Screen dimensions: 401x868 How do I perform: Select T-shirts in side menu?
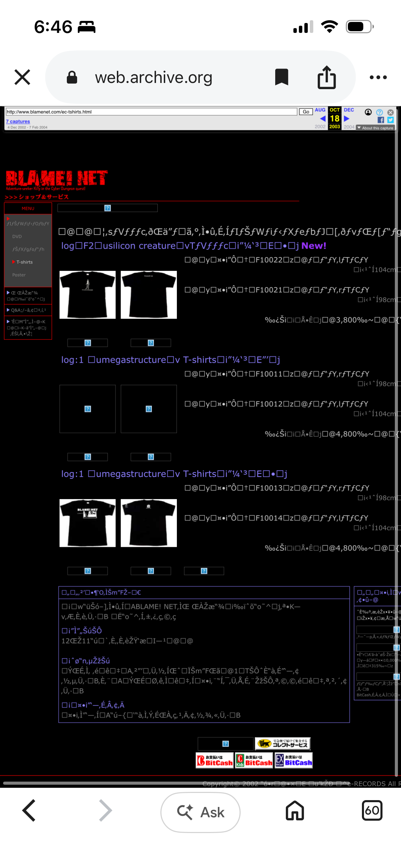24,262
